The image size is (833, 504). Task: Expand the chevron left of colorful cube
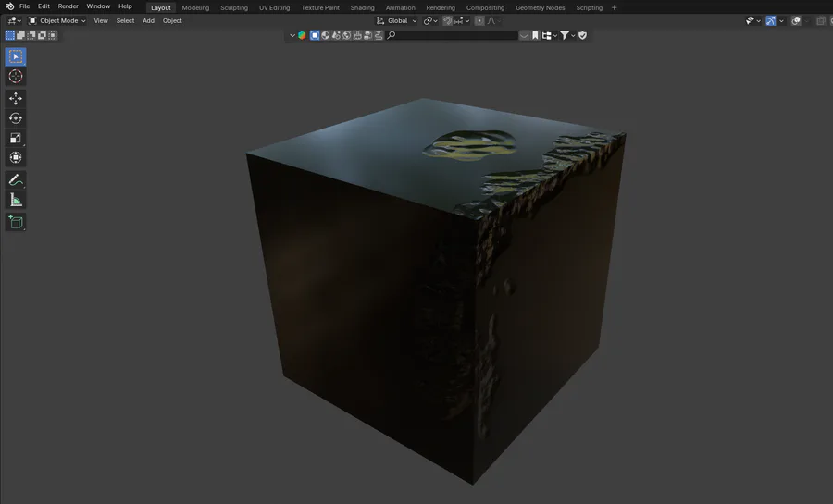click(292, 35)
